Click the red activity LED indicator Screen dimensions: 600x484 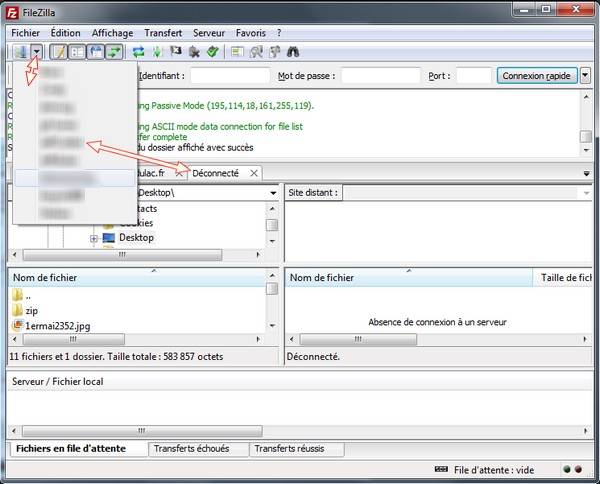pos(579,469)
